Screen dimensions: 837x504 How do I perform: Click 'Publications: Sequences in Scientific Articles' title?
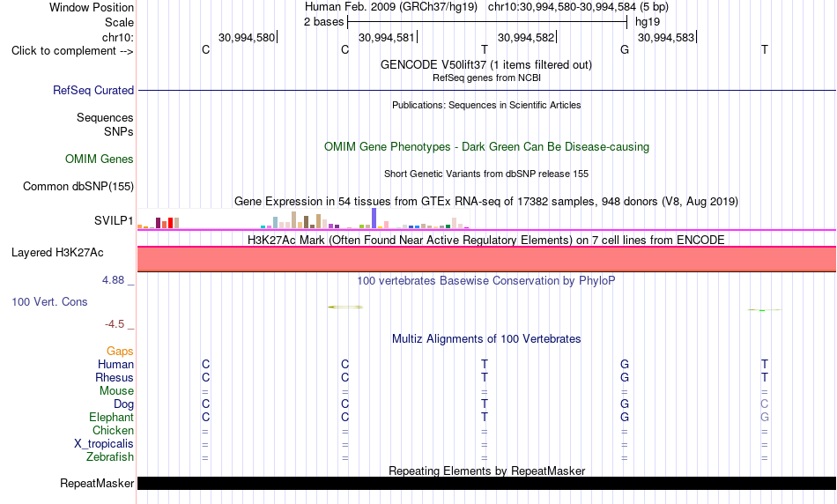pos(486,105)
